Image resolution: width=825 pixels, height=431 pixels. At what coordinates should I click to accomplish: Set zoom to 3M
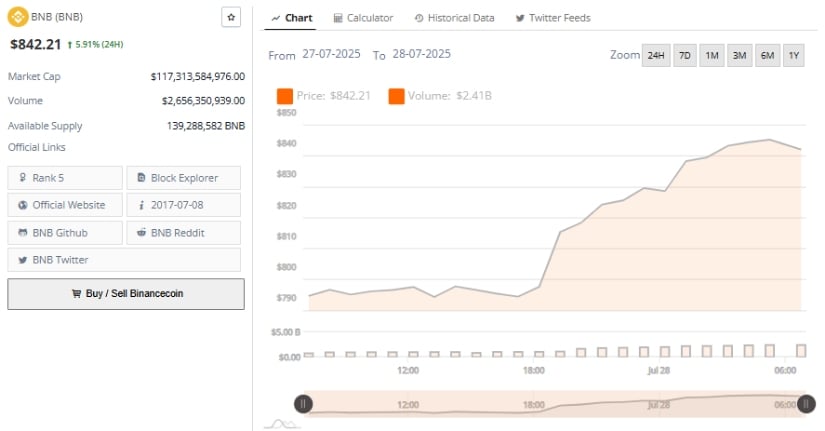(x=740, y=55)
